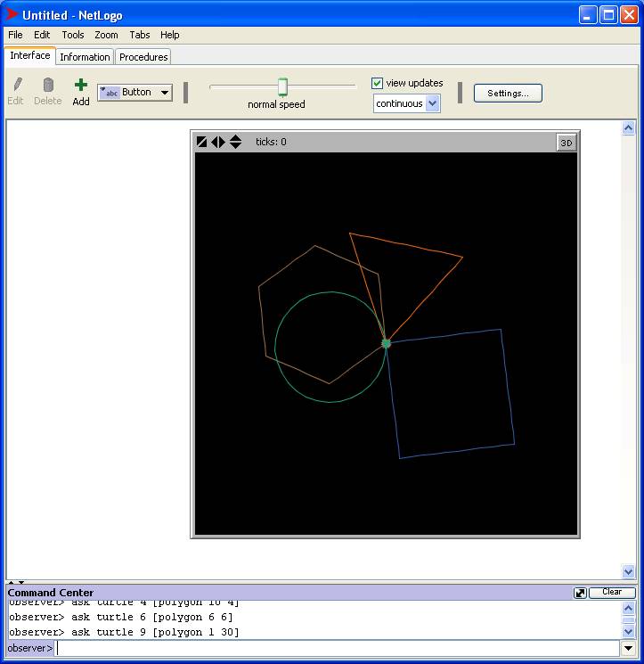Click Command Center scrollbar down arrow
Viewport: 644px width, 664px height.
pos(628,631)
